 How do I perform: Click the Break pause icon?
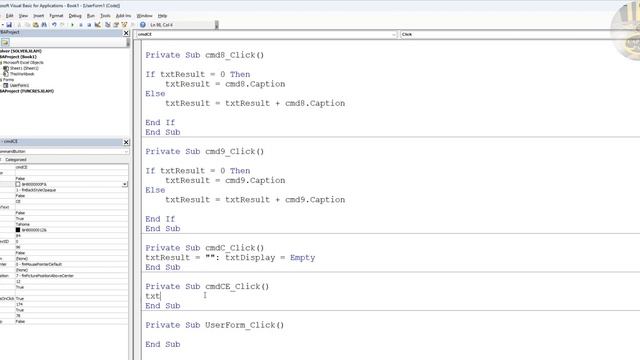coord(81,25)
